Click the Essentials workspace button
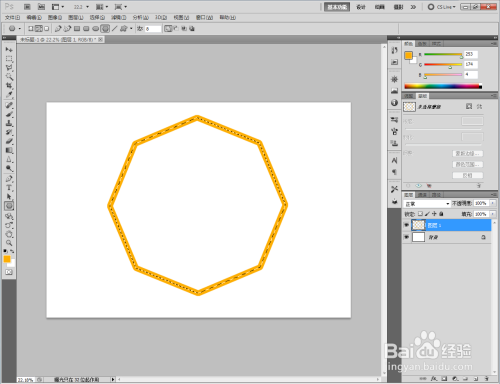Image resolution: width=500 pixels, height=384 pixels. click(x=337, y=7)
